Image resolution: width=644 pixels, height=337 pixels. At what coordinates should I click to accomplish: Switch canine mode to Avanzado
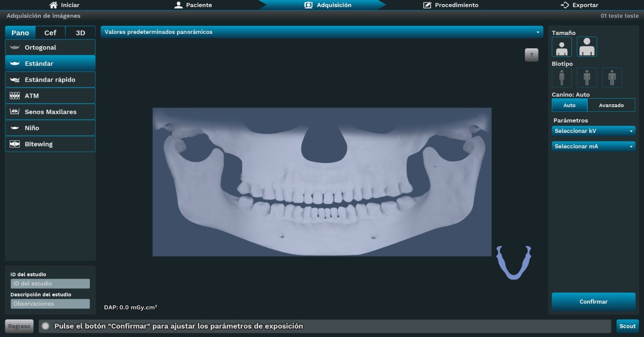(611, 105)
